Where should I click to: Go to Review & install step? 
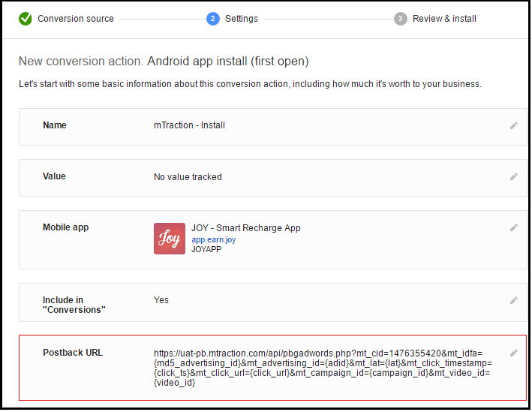(444, 19)
